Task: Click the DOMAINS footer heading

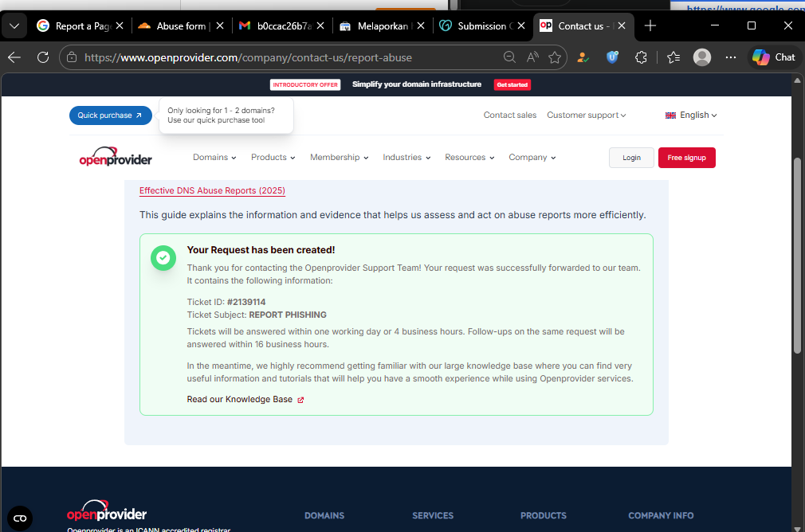Action: point(324,515)
